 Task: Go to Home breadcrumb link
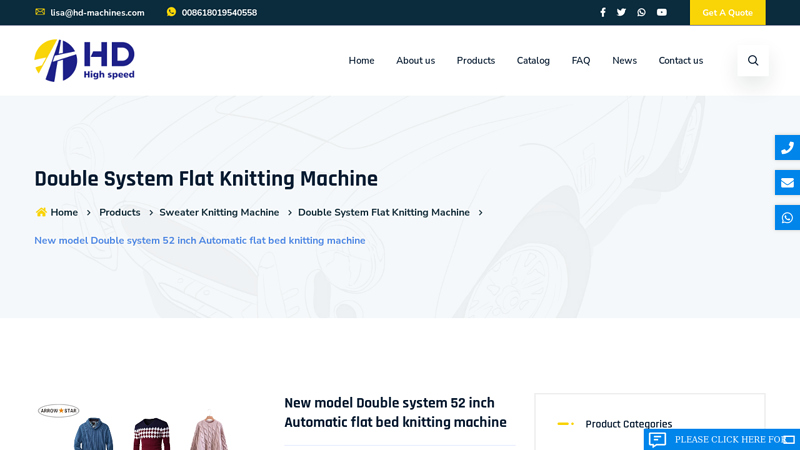64,212
